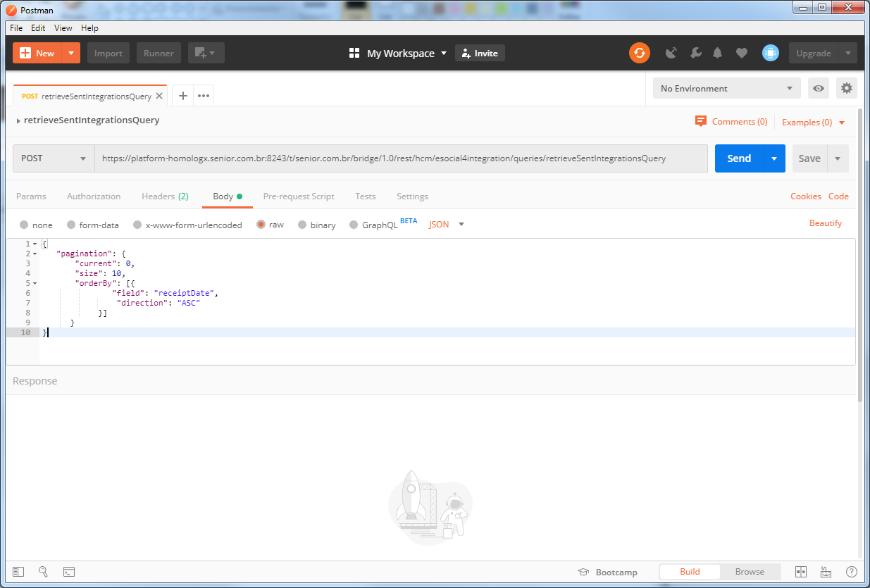Open My Workspace dropdown

coord(407,53)
